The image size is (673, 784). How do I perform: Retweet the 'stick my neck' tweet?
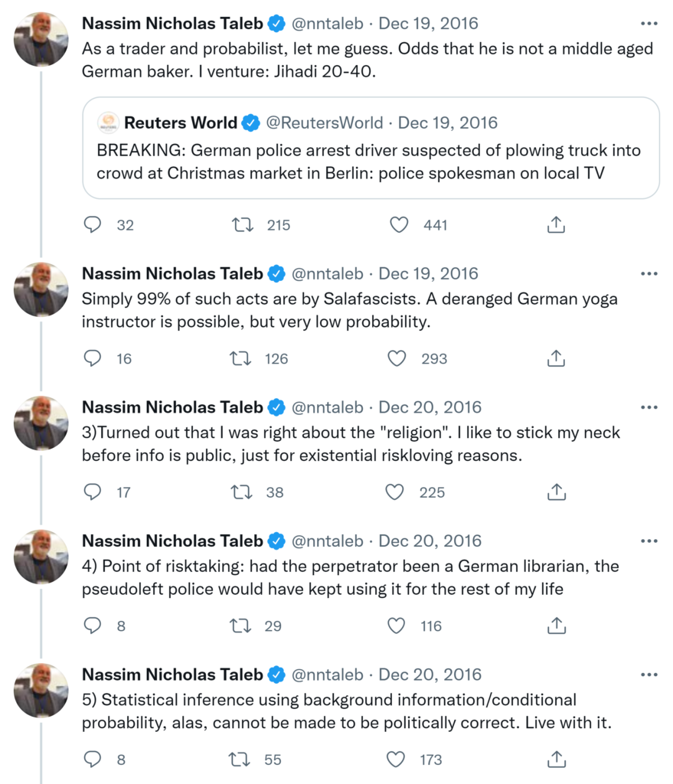[241, 492]
